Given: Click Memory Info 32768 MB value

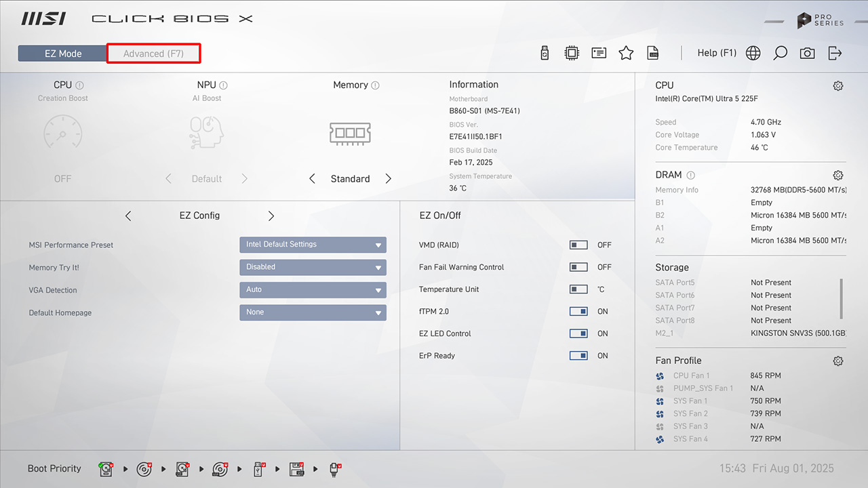Looking at the screenshot, I should point(798,190).
